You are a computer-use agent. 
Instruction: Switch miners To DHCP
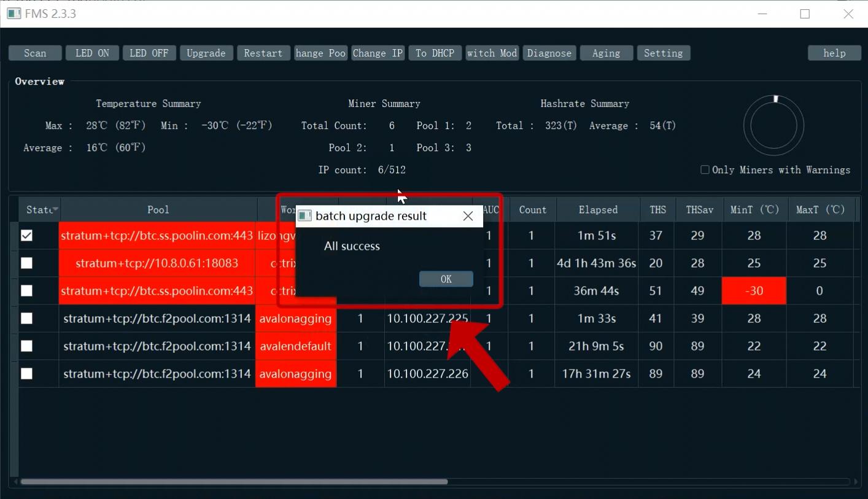(x=435, y=53)
